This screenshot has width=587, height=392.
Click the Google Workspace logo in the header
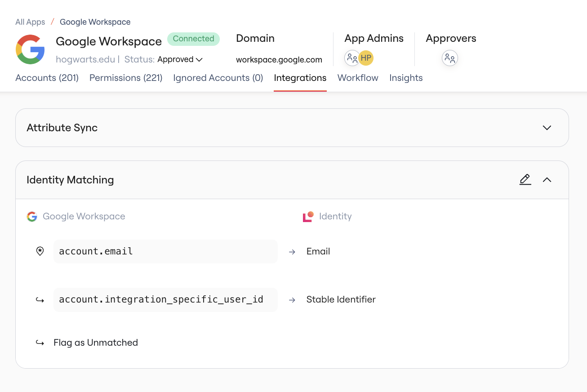click(30, 49)
